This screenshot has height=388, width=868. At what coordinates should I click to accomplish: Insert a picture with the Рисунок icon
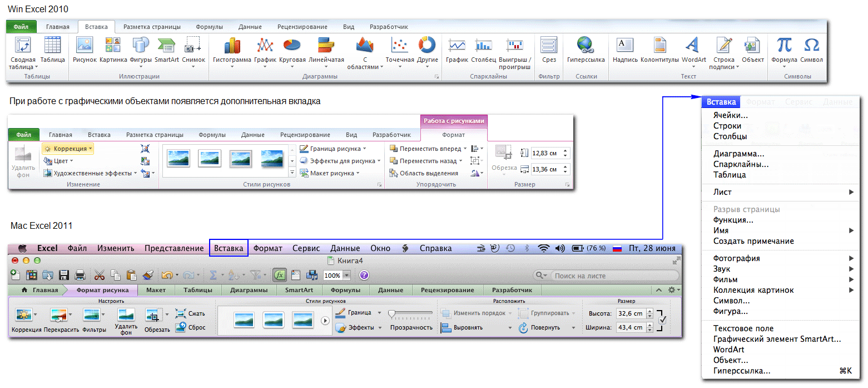click(84, 45)
